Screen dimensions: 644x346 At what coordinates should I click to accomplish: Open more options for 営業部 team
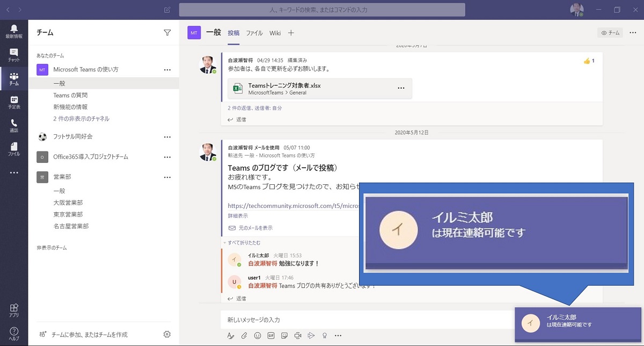click(x=167, y=177)
